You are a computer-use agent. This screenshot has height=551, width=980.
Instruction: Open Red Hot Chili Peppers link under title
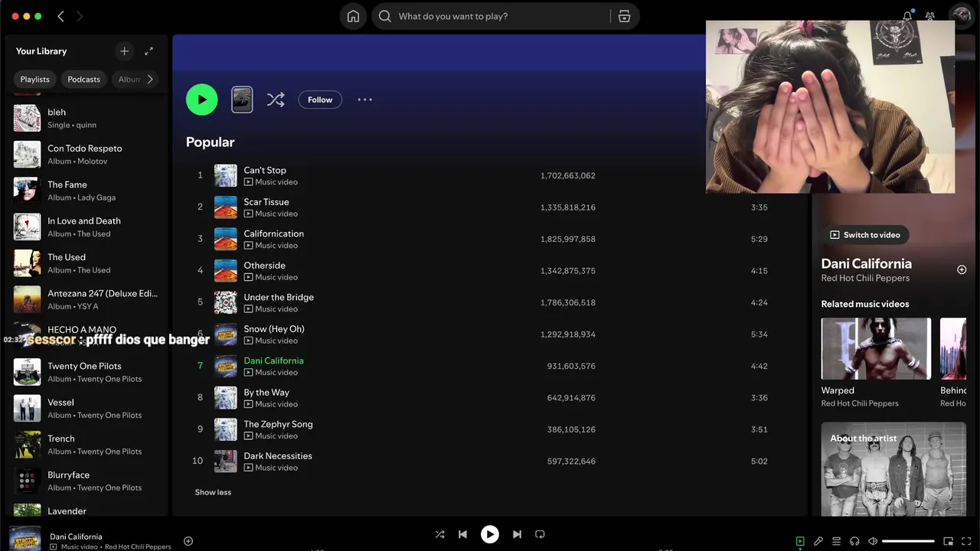click(x=865, y=279)
